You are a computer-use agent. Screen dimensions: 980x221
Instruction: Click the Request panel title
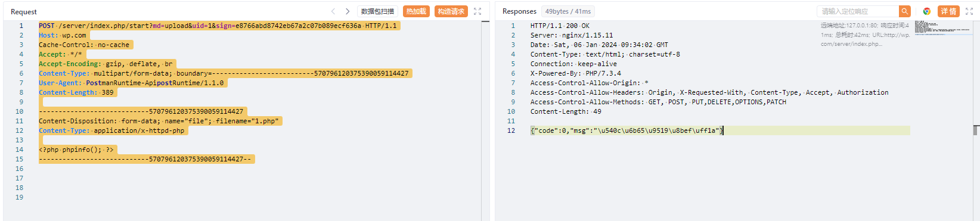24,12
